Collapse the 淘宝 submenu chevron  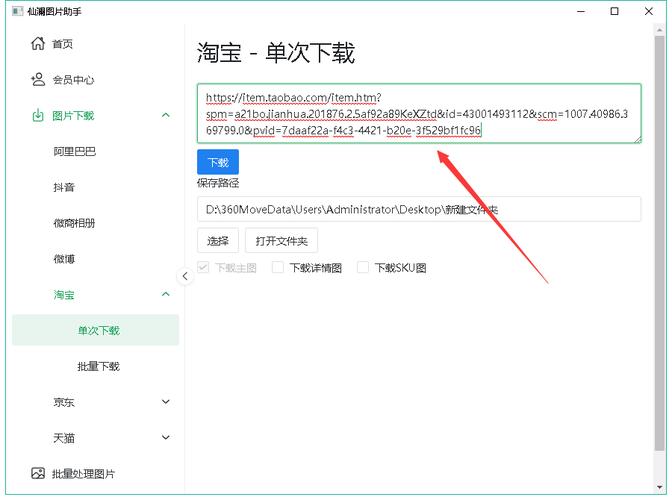pyautogui.click(x=166, y=294)
